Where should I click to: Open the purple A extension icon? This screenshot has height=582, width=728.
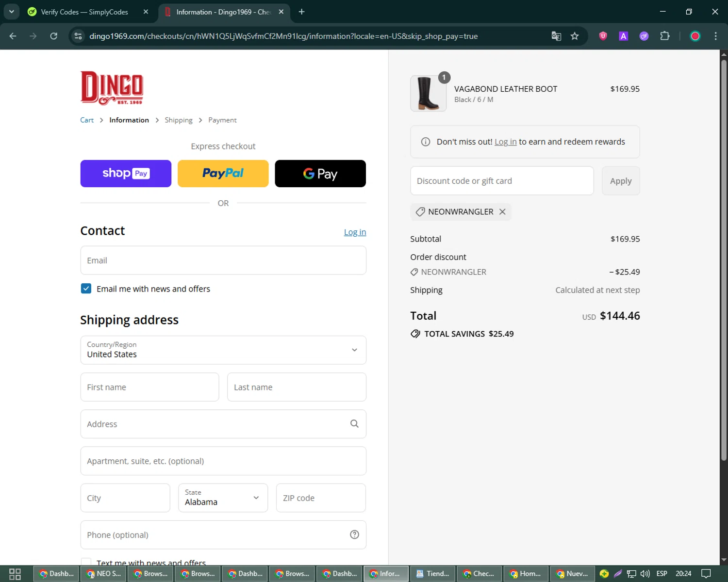(x=624, y=36)
